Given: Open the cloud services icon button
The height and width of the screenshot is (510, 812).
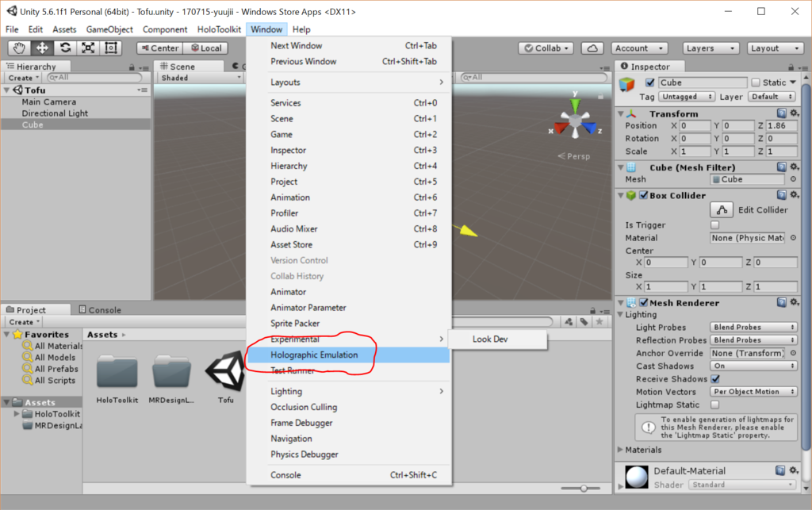Looking at the screenshot, I should 592,48.
